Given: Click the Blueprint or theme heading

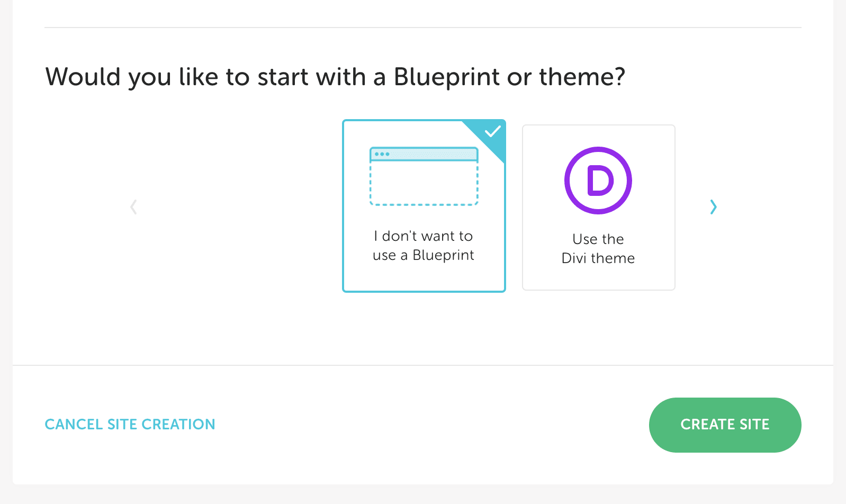Looking at the screenshot, I should point(335,77).
